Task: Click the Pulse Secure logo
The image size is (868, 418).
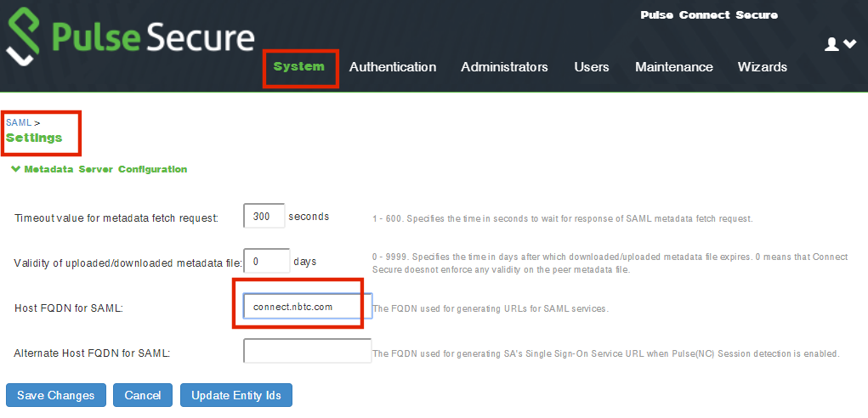Action: pos(130,37)
